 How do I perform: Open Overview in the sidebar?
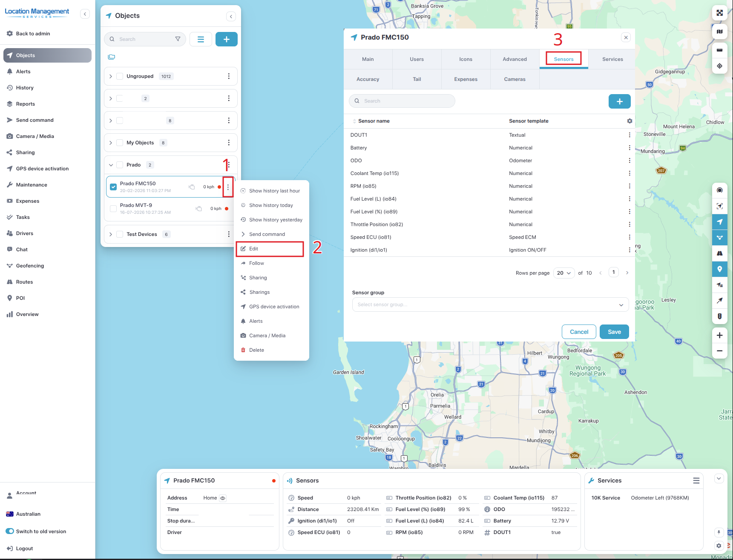coord(27,314)
